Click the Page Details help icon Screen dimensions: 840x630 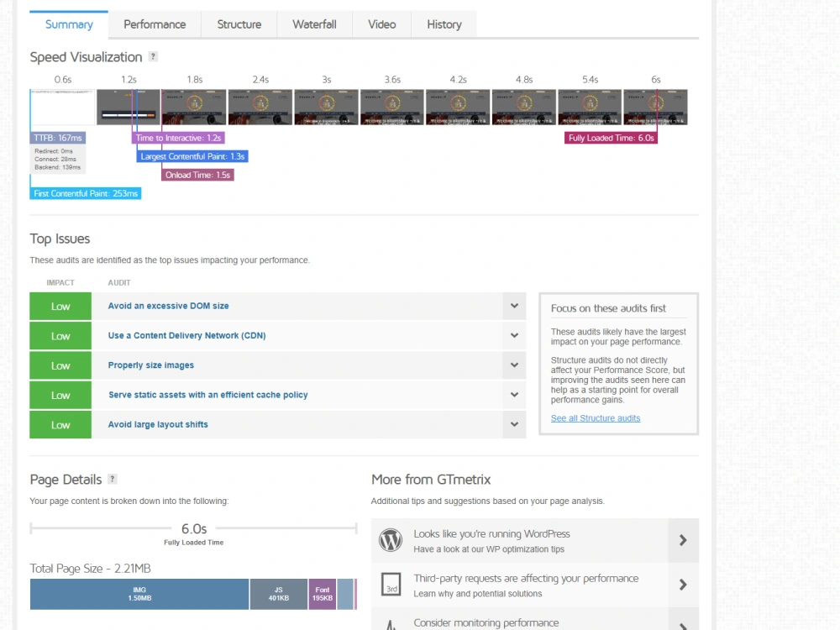point(112,479)
